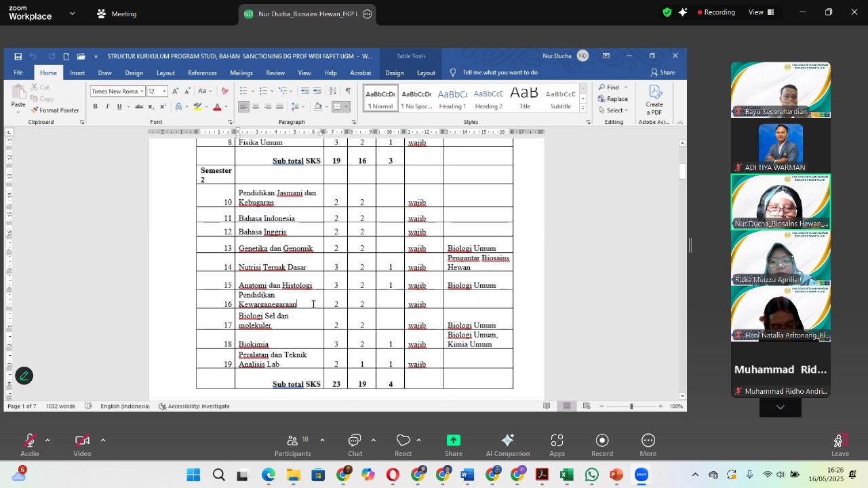
Task: Open Zoom Apps panel
Action: coord(557,445)
